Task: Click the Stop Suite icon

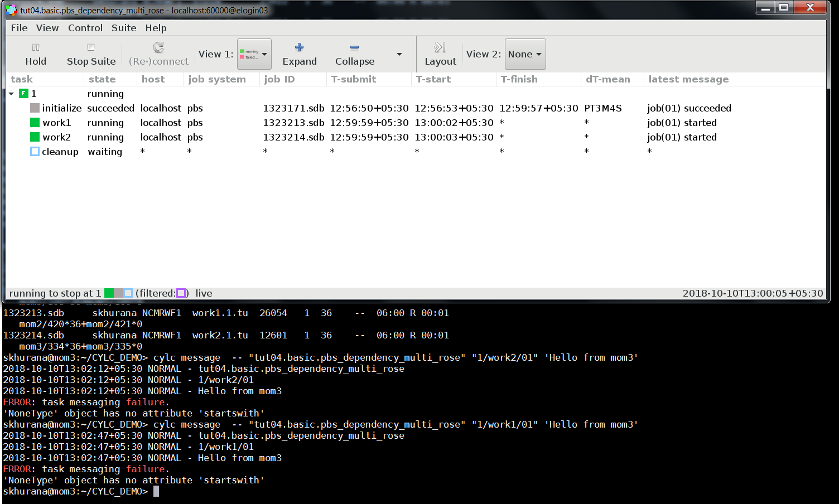Action: 91,47
